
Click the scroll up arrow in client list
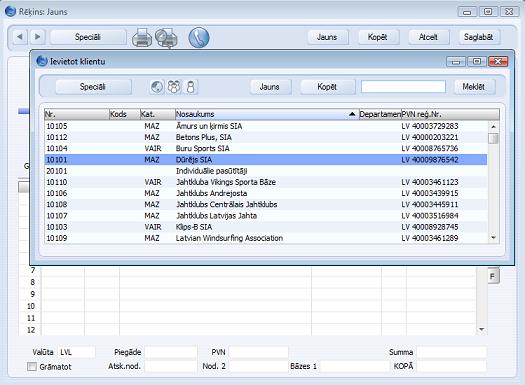(x=493, y=127)
